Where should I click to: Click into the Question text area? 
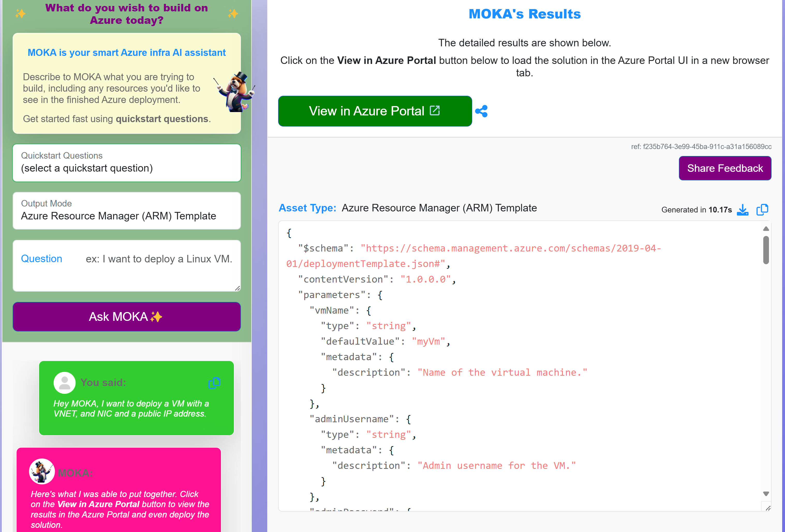[x=127, y=265]
